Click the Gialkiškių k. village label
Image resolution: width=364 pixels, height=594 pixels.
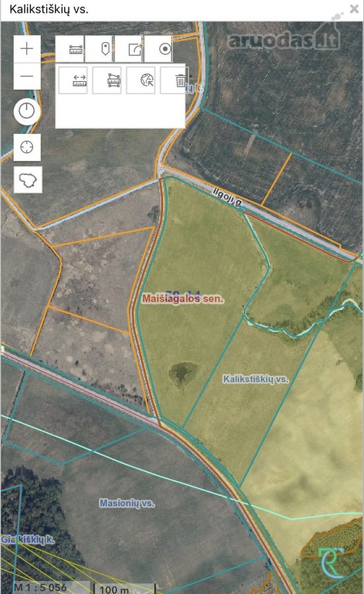(27, 539)
